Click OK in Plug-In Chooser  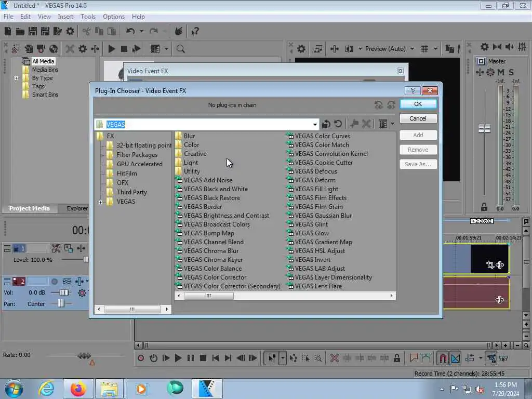(x=418, y=104)
